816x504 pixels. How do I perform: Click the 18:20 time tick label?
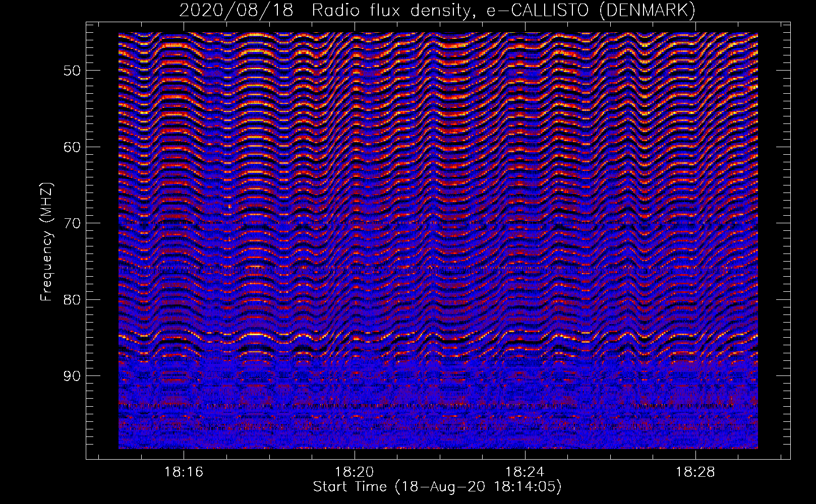point(355,472)
